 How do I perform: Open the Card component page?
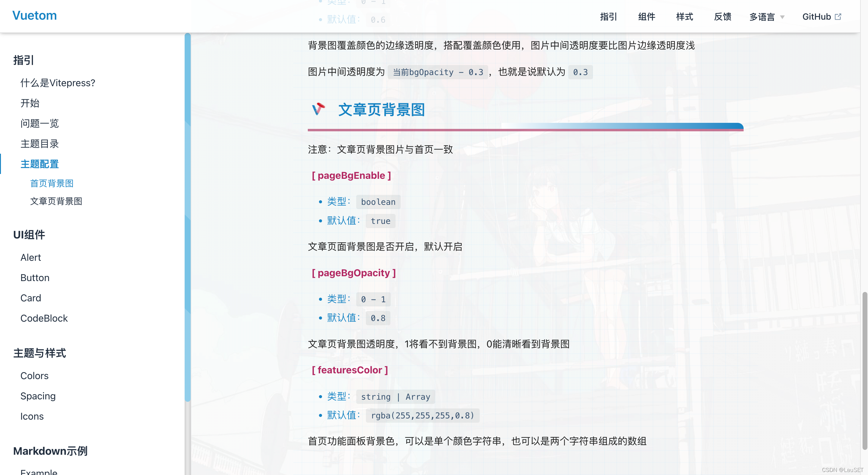point(31,298)
